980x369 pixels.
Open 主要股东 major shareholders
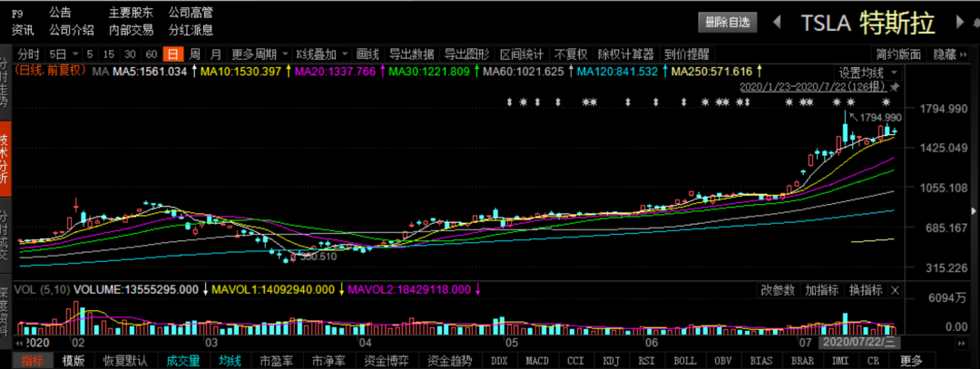click(x=131, y=13)
